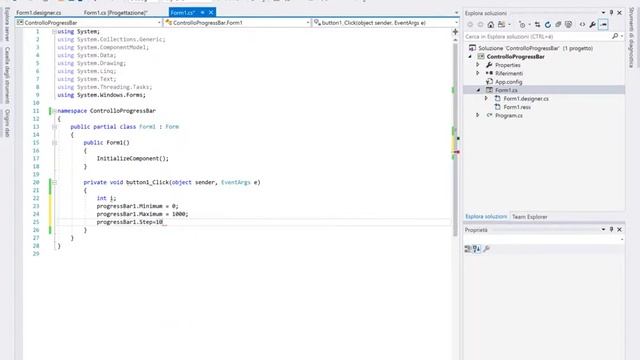The height and width of the screenshot is (360, 640).
Task: Click the Show All Files icon
Action: (568, 25)
